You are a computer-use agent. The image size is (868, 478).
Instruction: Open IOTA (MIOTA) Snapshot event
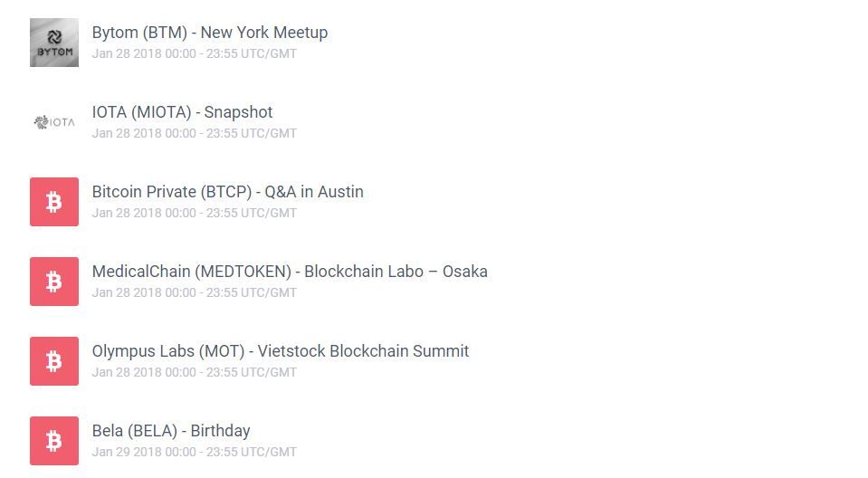click(x=182, y=112)
